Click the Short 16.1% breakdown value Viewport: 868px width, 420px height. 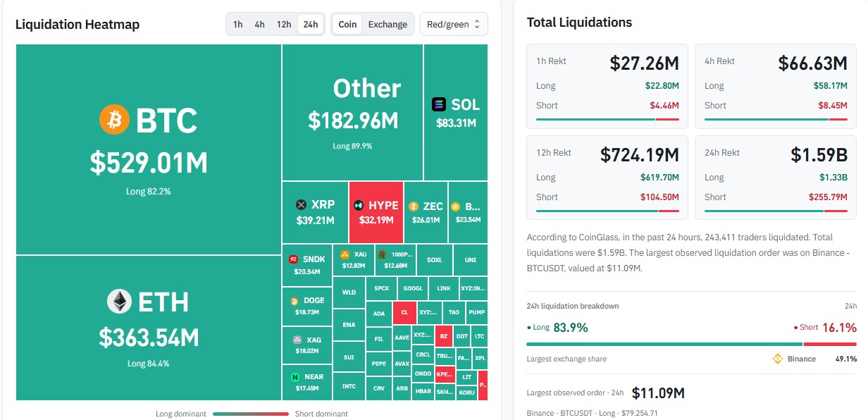pos(839,327)
